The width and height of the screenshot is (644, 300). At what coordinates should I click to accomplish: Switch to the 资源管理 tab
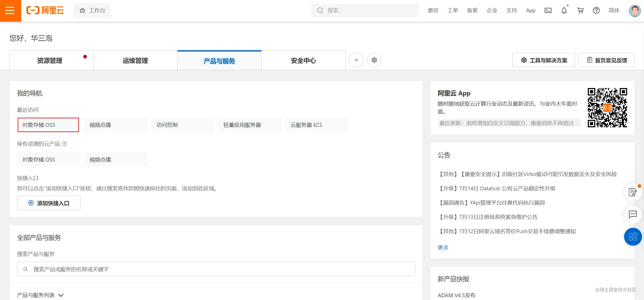[51, 60]
